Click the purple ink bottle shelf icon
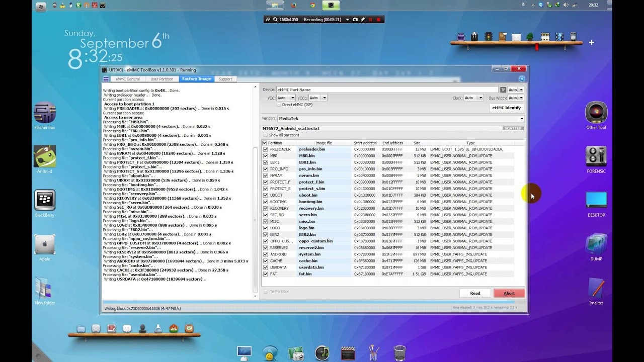644x362 pixels. tap(461, 36)
